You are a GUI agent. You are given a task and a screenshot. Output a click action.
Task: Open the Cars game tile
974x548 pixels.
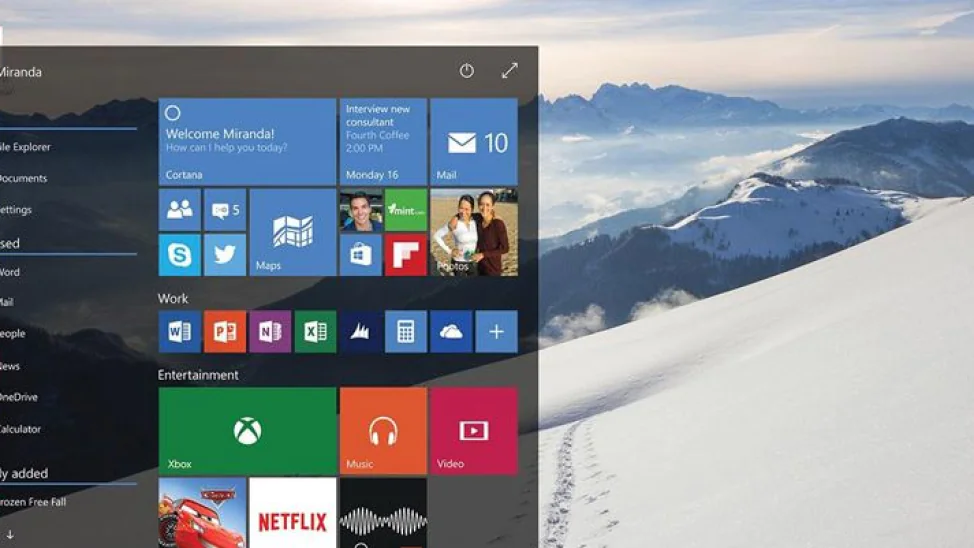pyautogui.click(x=203, y=513)
